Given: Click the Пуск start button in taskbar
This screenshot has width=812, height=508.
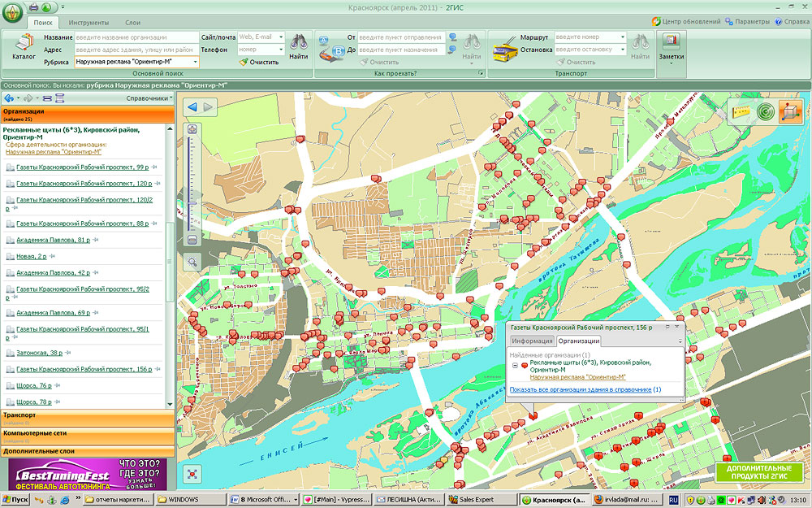Looking at the screenshot, I should tap(16, 499).
